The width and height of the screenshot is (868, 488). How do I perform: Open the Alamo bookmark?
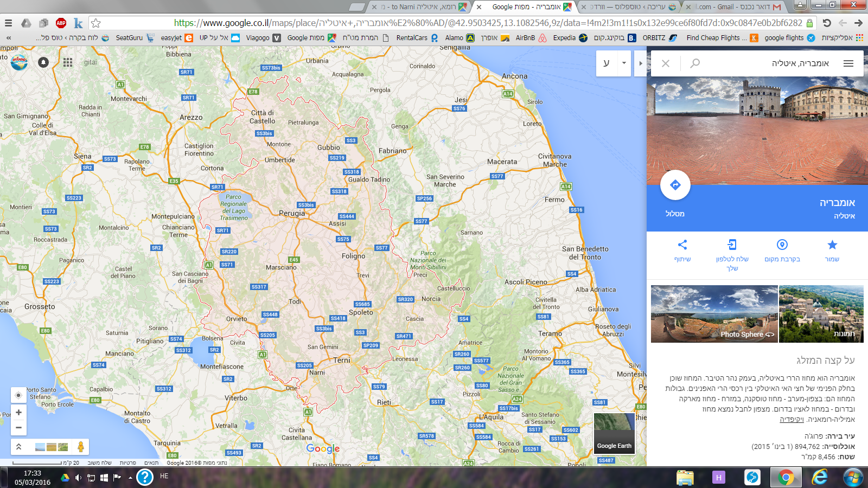(459, 38)
